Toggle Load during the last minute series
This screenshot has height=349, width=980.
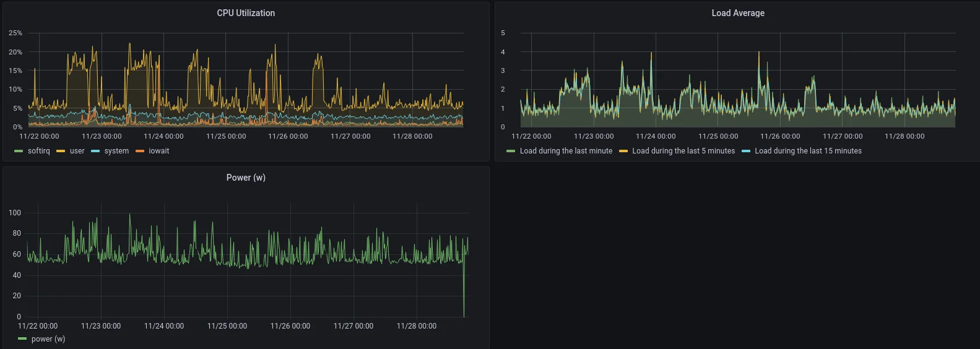coord(566,151)
